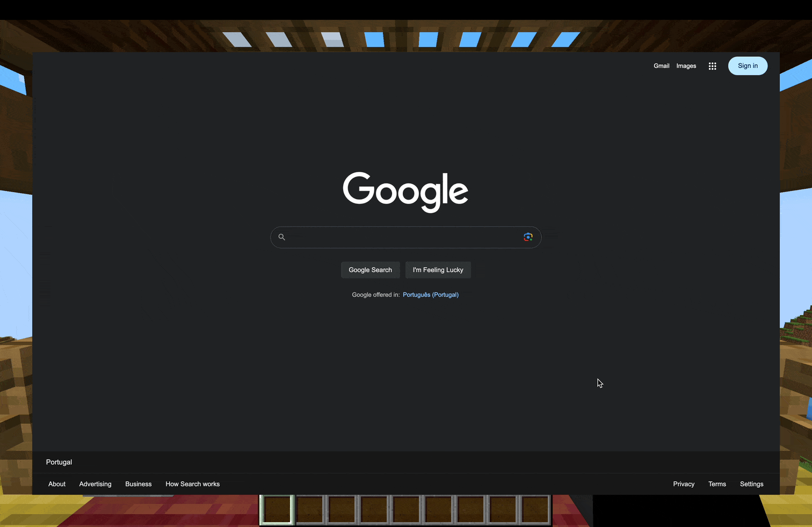Open the Settings menu in footer

[751, 484]
